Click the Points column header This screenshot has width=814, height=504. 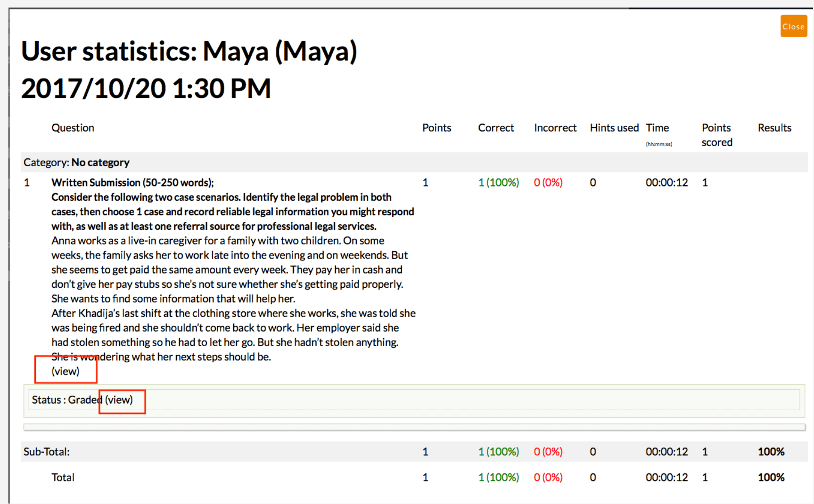click(436, 128)
